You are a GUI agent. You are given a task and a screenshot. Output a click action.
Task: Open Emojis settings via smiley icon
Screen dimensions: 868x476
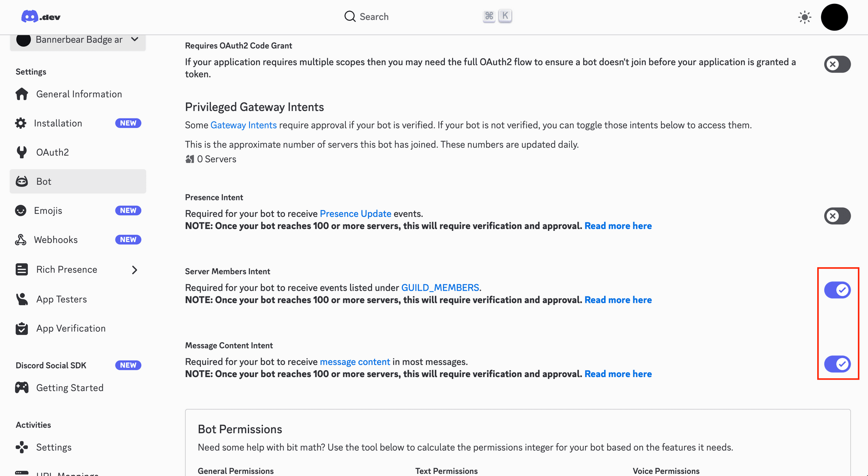[x=21, y=210]
